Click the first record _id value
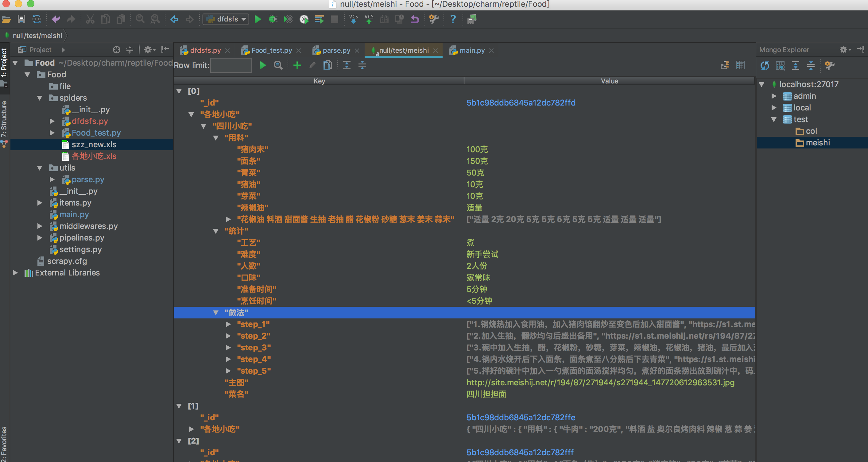Viewport: 868px width, 462px height. point(521,103)
